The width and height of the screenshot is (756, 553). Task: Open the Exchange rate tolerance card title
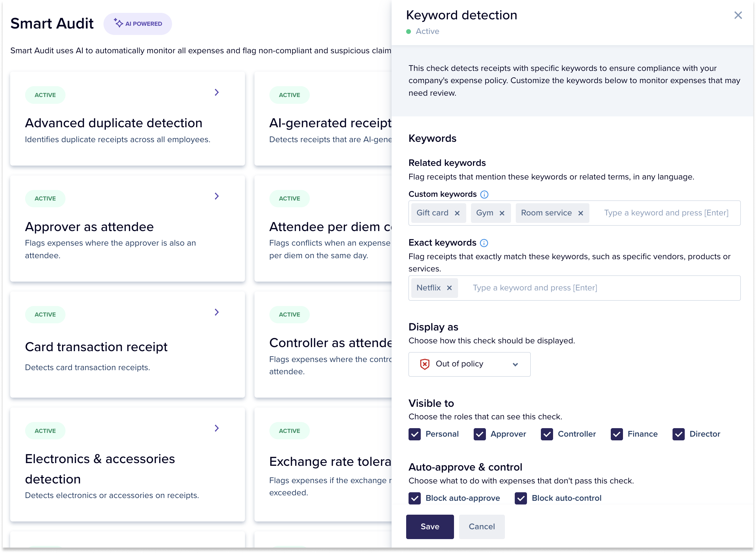pyautogui.click(x=330, y=462)
